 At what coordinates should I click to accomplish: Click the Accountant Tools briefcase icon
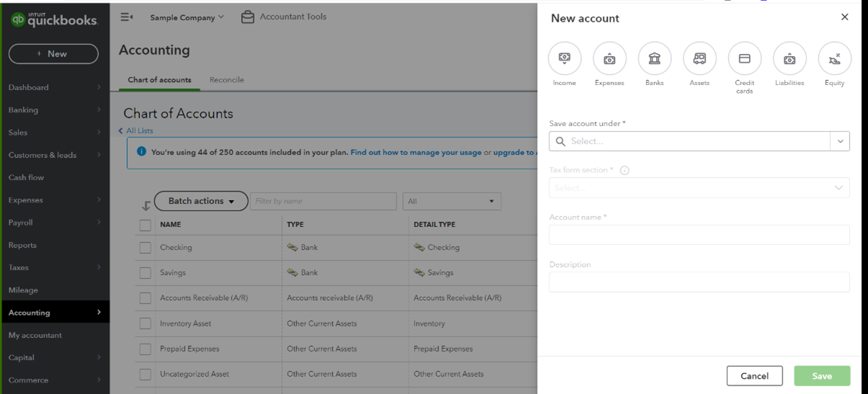[x=247, y=17]
